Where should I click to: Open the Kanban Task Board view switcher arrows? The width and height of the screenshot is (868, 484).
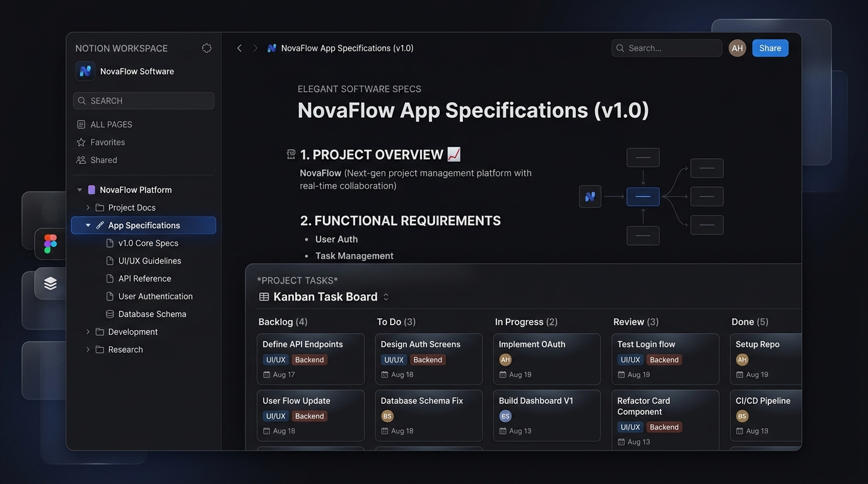click(386, 297)
